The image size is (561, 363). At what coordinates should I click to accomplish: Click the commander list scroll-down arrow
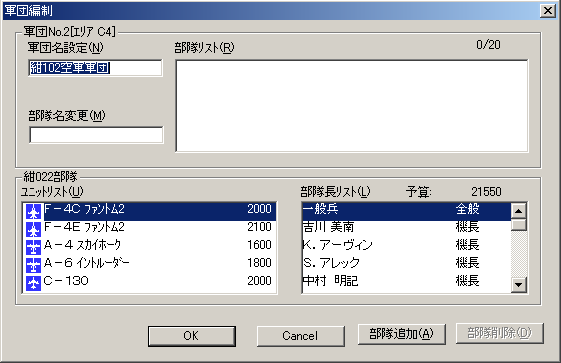pos(518,285)
